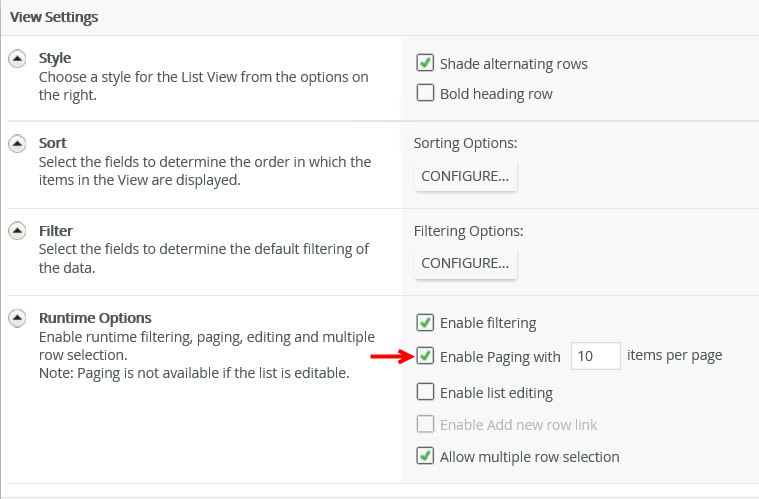Image resolution: width=759 pixels, height=499 pixels.
Task: Open Sorting Options CONFIGURE button
Action: (465, 176)
